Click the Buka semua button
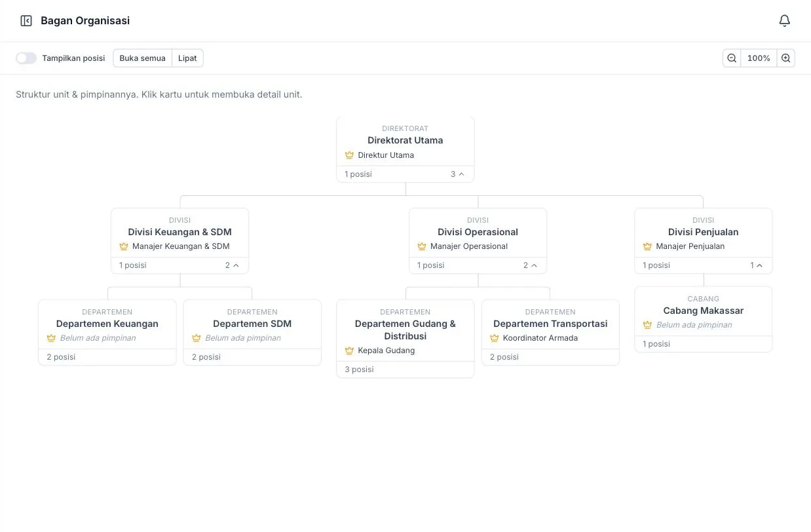811x532 pixels. tap(142, 58)
